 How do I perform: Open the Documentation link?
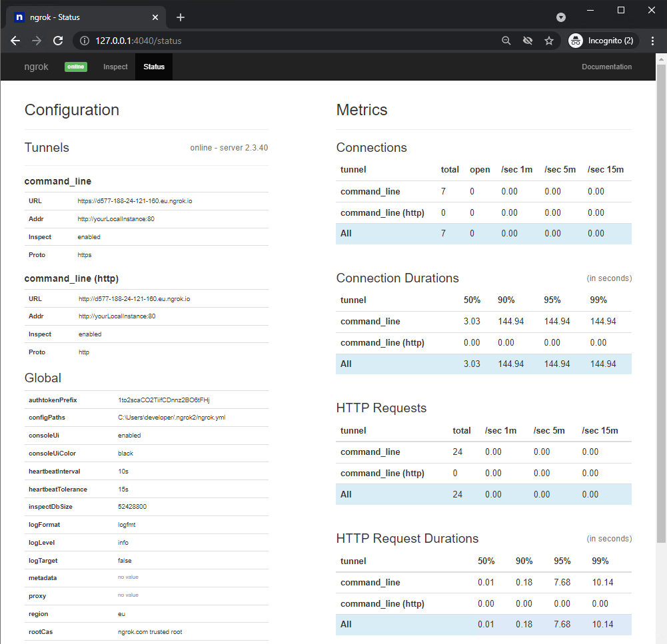click(606, 67)
